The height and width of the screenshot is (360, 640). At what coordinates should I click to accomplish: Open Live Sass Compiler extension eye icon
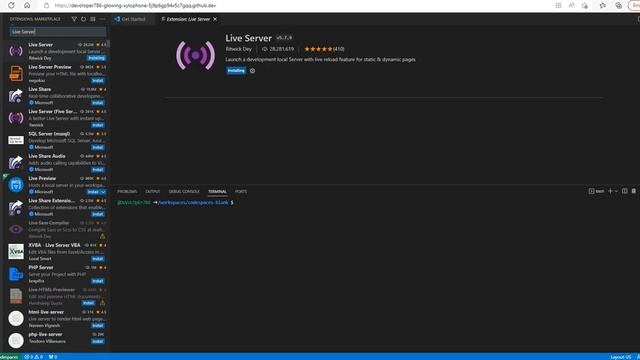(16, 229)
